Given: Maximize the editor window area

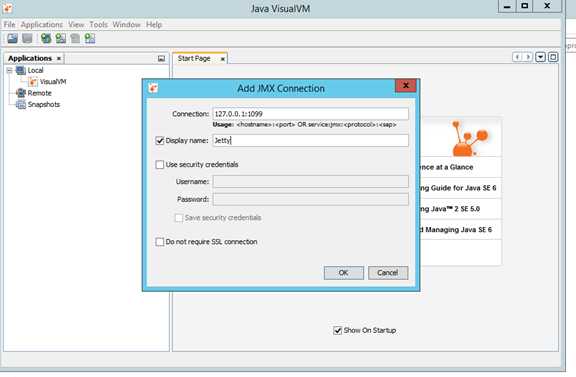Looking at the screenshot, I should point(553,57).
